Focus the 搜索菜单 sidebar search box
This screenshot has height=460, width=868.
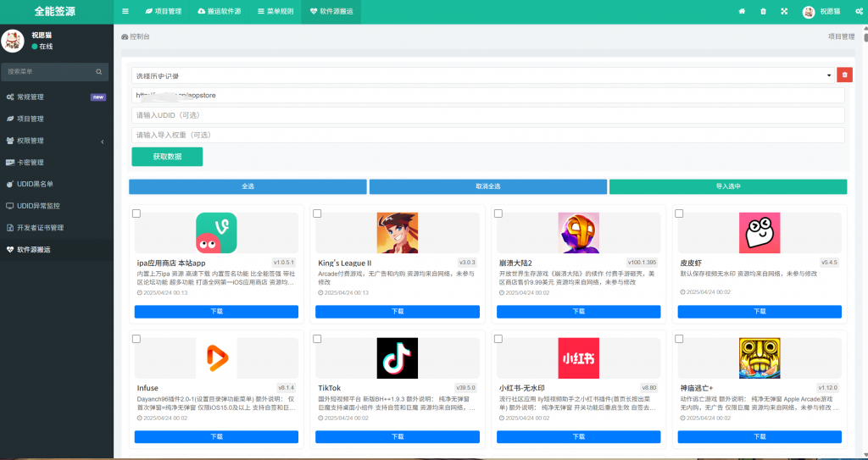[55, 72]
